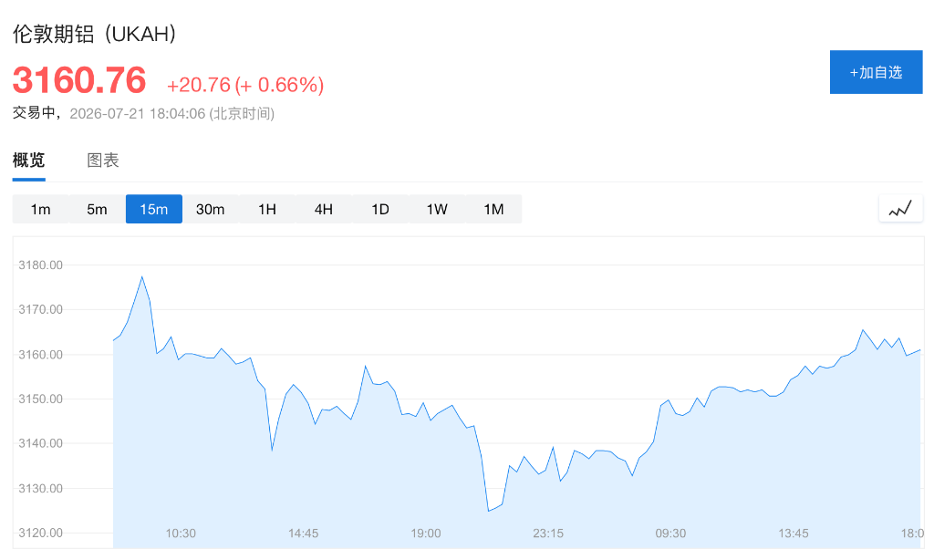Switch to the 30m interval
This screenshot has height=560, width=934.
[211, 209]
